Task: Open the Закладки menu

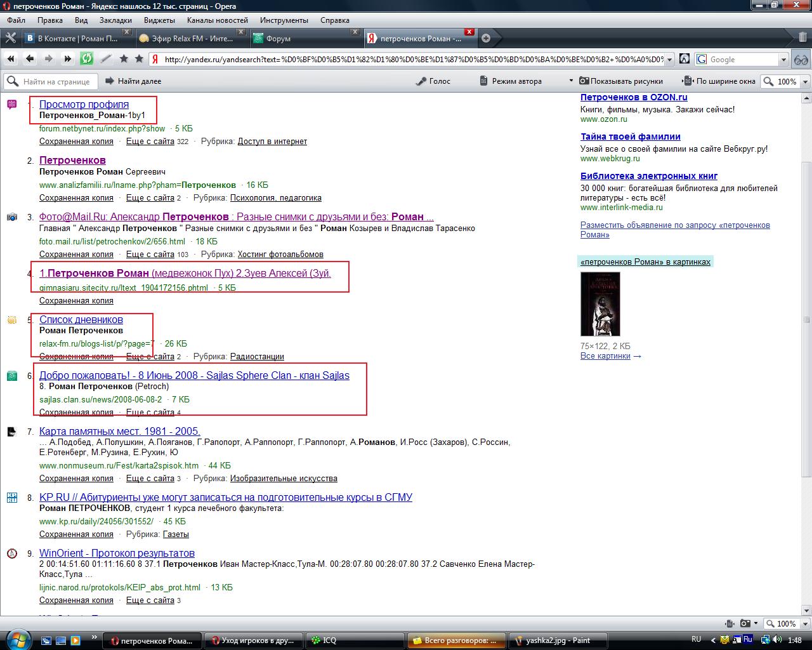Action: [115, 20]
